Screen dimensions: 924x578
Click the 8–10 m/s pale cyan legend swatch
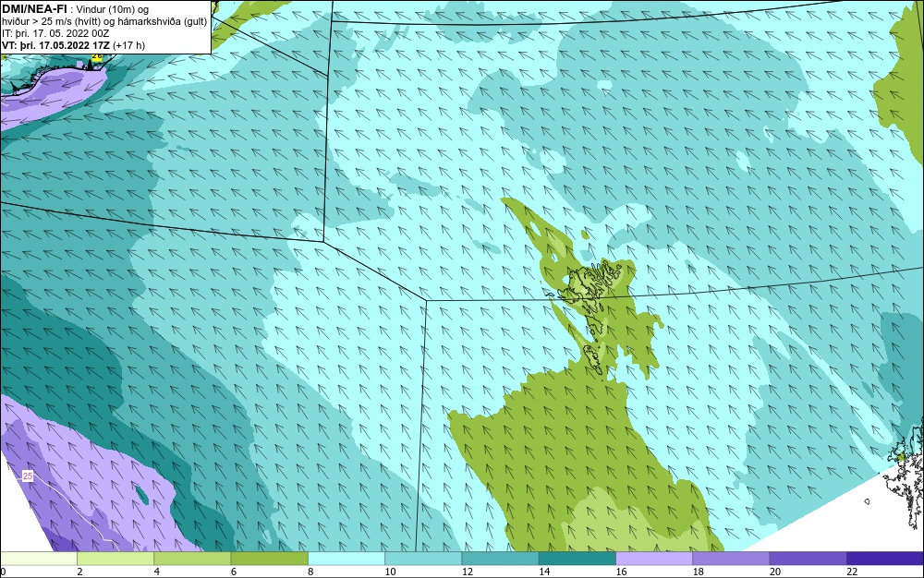pyautogui.click(x=346, y=559)
